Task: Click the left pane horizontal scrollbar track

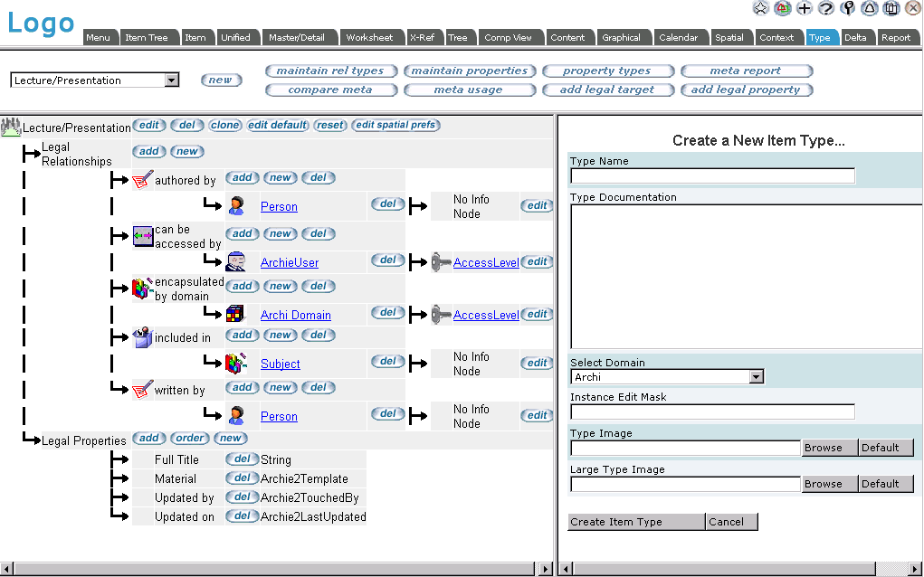Action: click(271, 569)
